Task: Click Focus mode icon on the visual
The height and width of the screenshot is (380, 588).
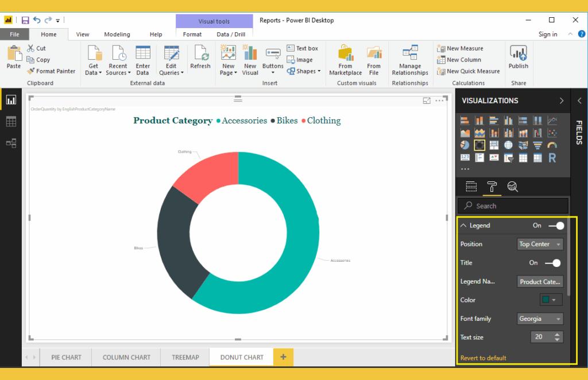Action: (x=427, y=100)
